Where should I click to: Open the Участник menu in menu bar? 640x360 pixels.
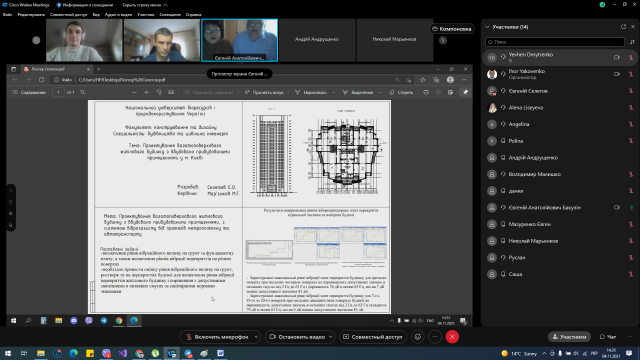coord(146,14)
